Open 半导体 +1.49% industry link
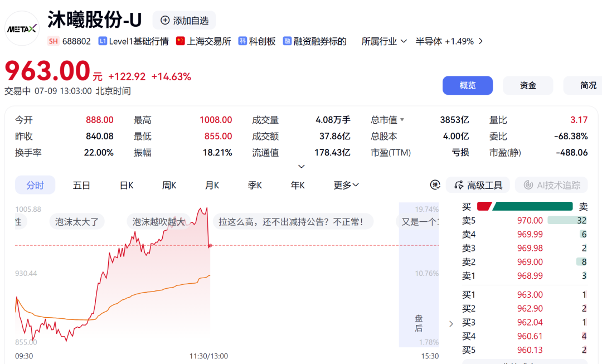 click(x=445, y=41)
